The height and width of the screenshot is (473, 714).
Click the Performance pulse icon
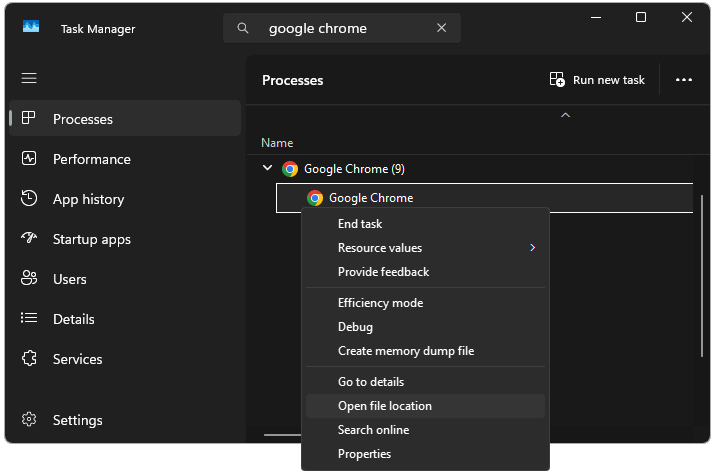coord(29,158)
